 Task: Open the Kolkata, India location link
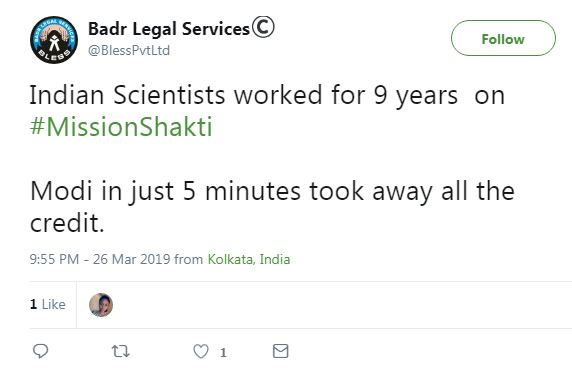click(249, 259)
